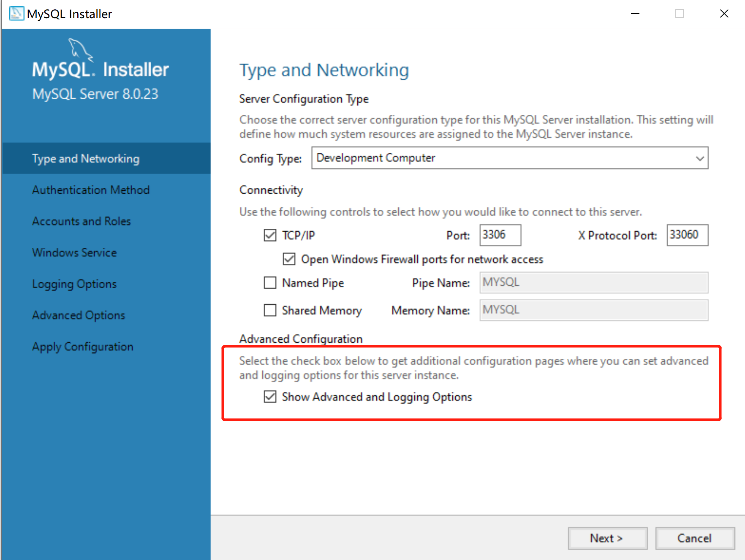Image resolution: width=745 pixels, height=560 pixels.
Task: Click the X Protocol Port field
Action: 687,235
